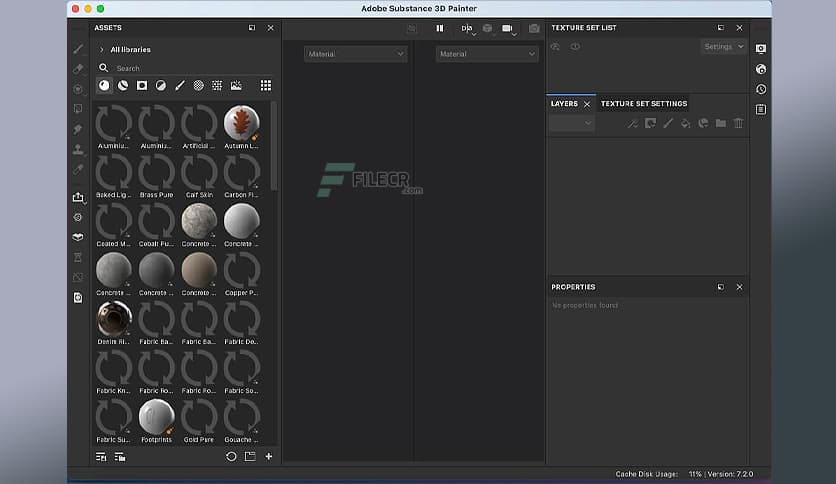Toggle the first filter-view icon at Assets bottom

[x=101, y=457]
